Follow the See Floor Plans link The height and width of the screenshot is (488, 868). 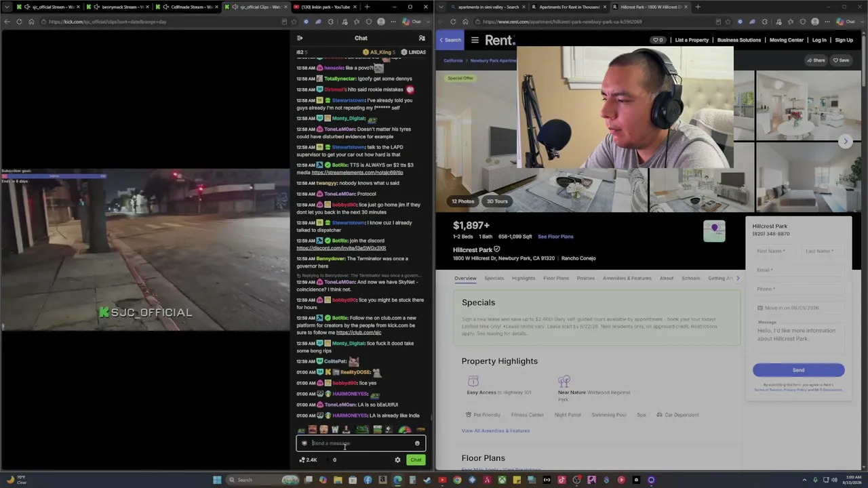[x=555, y=237]
